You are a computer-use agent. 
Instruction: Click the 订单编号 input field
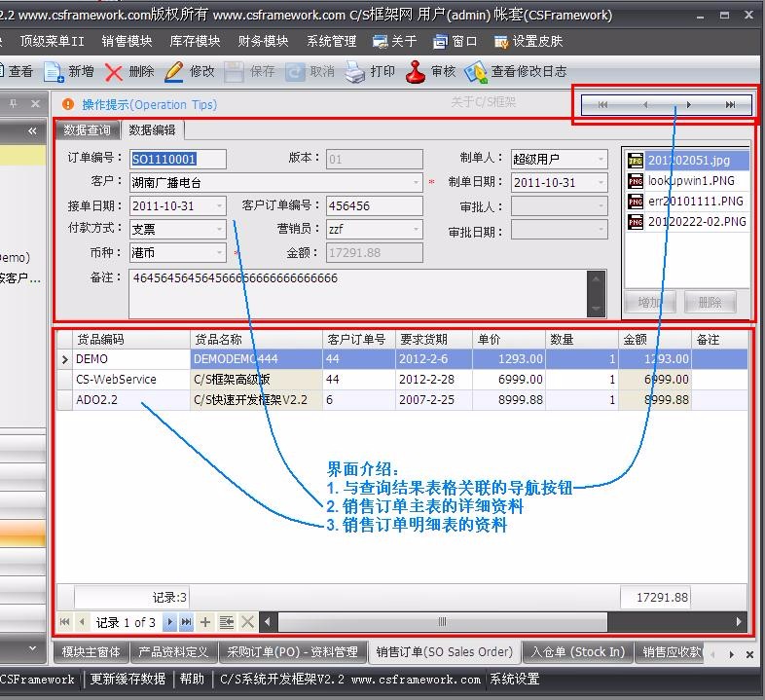[177, 159]
